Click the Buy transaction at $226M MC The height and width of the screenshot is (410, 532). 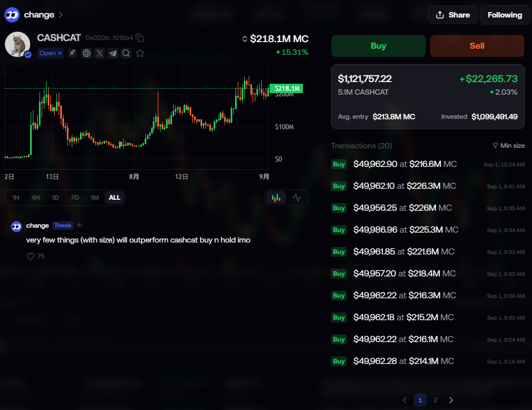tap(428, 208)
